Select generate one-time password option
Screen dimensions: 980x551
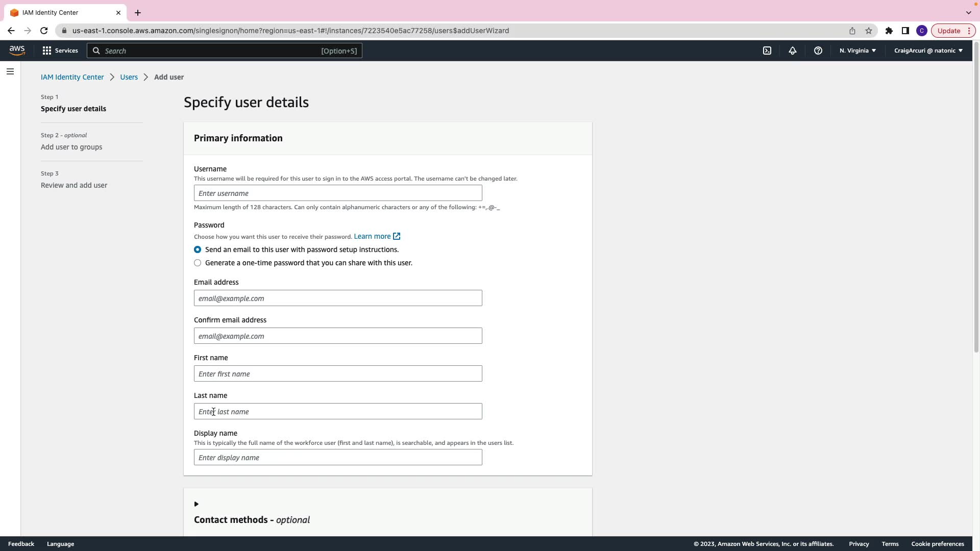[198, 263]
